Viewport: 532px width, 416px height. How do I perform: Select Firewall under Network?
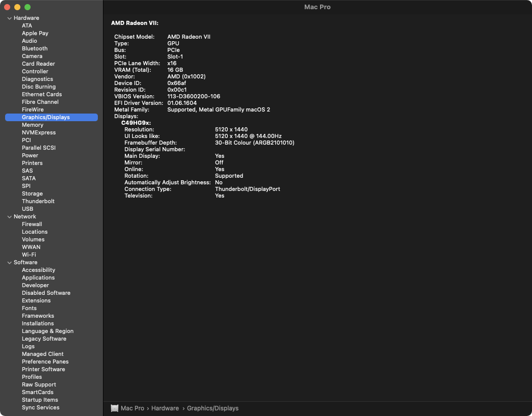pyautogui.click(x=32, y=224)
